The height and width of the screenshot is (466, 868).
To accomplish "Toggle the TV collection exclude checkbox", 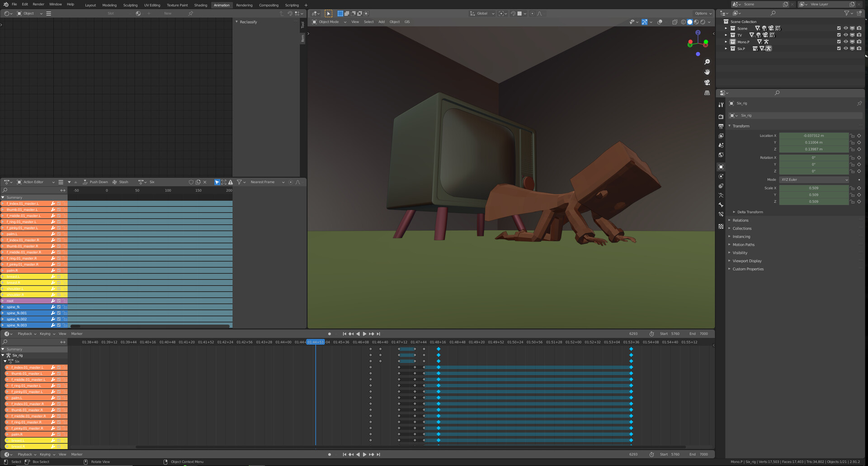I will tap(839, 35).
